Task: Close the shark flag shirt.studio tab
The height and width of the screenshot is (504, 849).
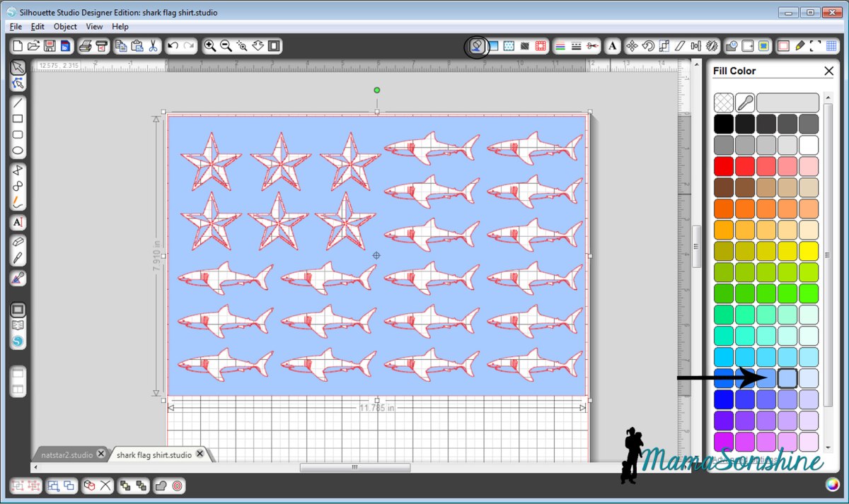Action: [201, 455]
